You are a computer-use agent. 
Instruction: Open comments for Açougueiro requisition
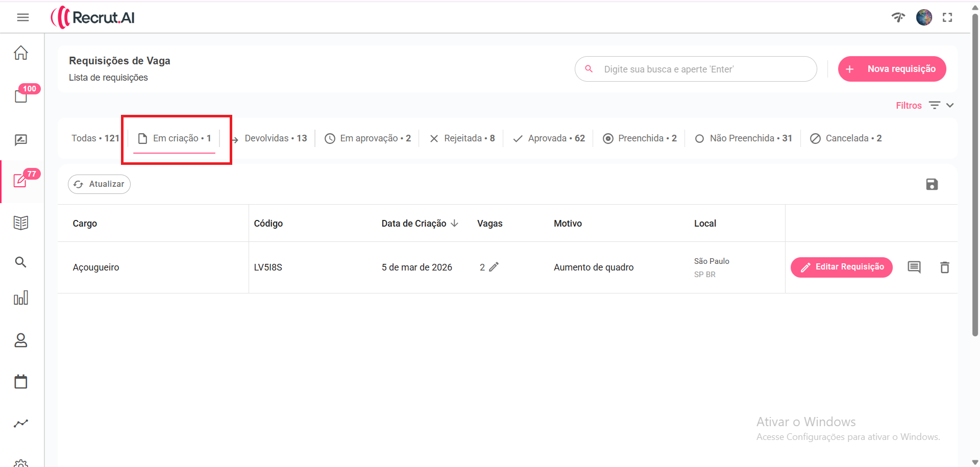914,267
